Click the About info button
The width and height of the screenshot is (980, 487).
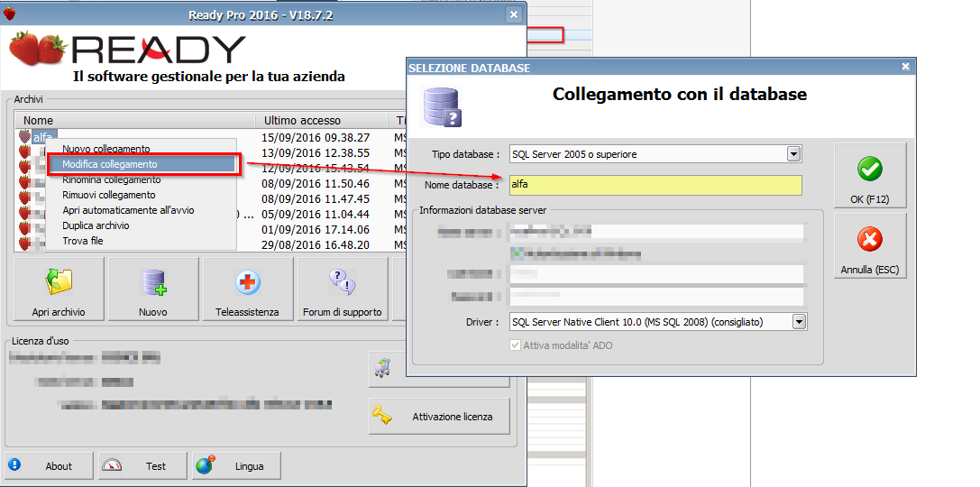click(50, 465)
